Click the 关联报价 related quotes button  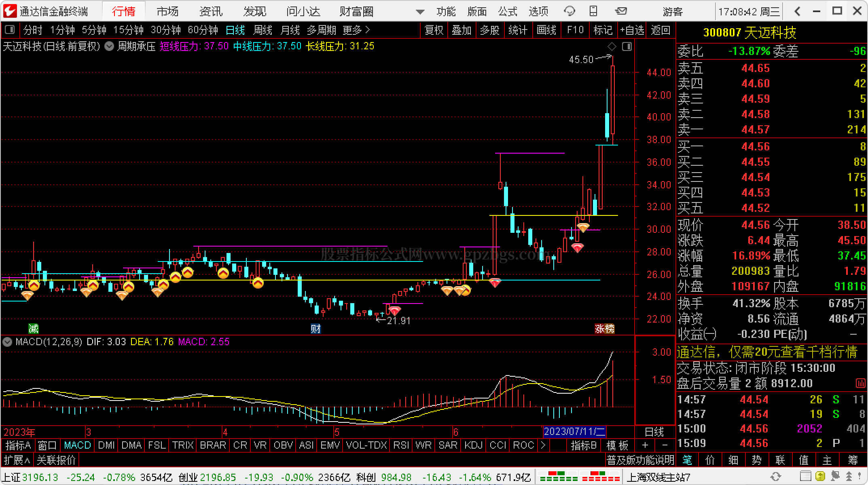click(56, 460)
